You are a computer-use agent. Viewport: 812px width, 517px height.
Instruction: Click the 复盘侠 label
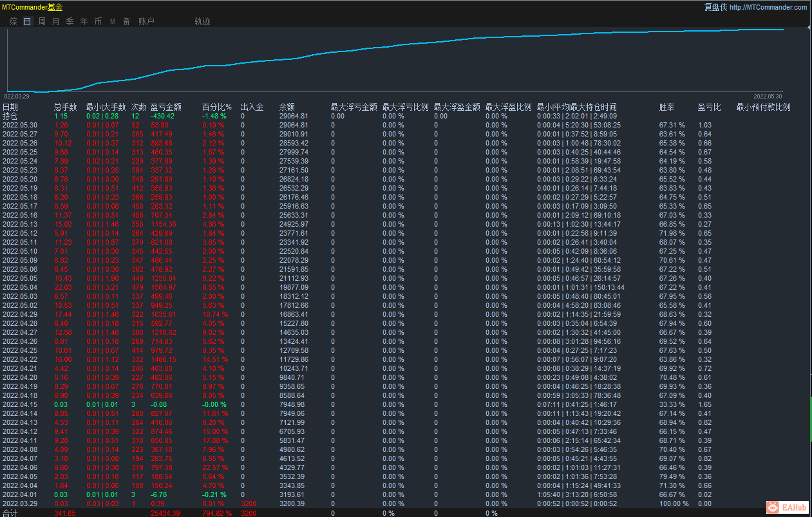715,7
